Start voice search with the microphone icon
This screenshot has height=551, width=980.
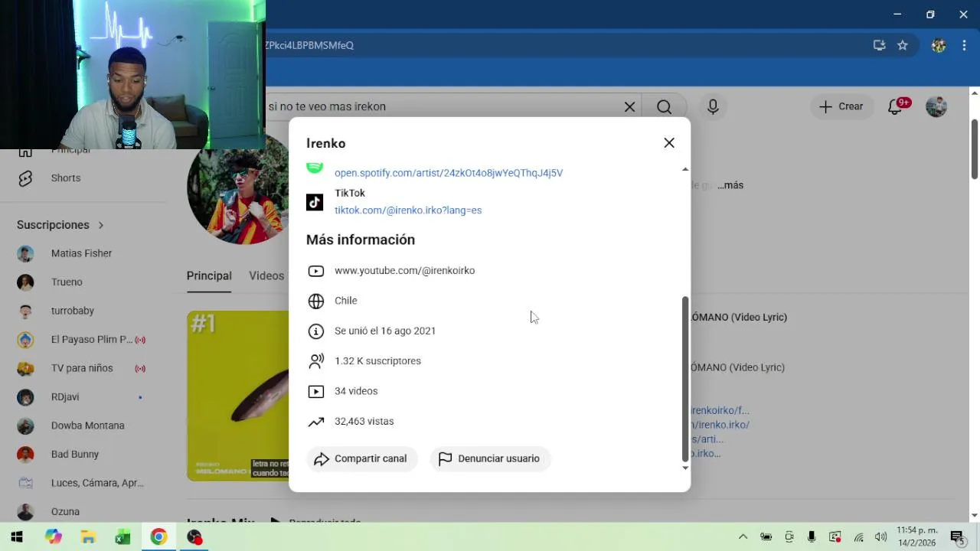[713, 107]
